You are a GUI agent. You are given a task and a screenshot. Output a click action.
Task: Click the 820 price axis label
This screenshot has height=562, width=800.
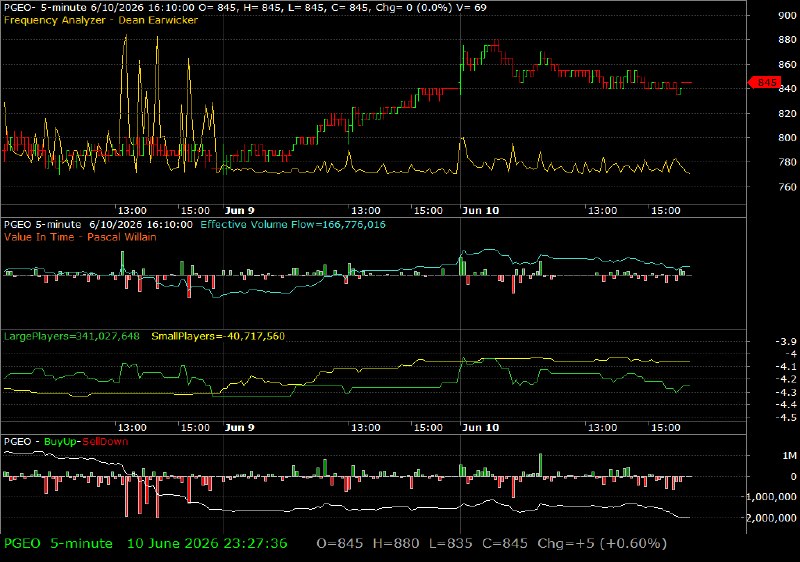click(x=787, y=114)
